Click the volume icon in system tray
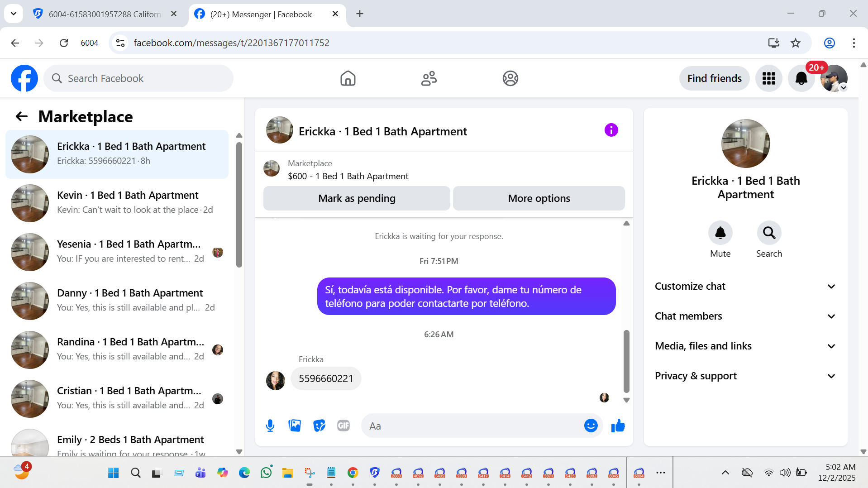This screenshot has height=488, width=868. [785, 473]
